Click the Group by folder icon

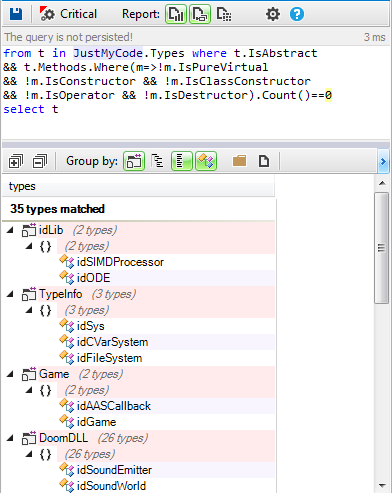click(239, 161)
